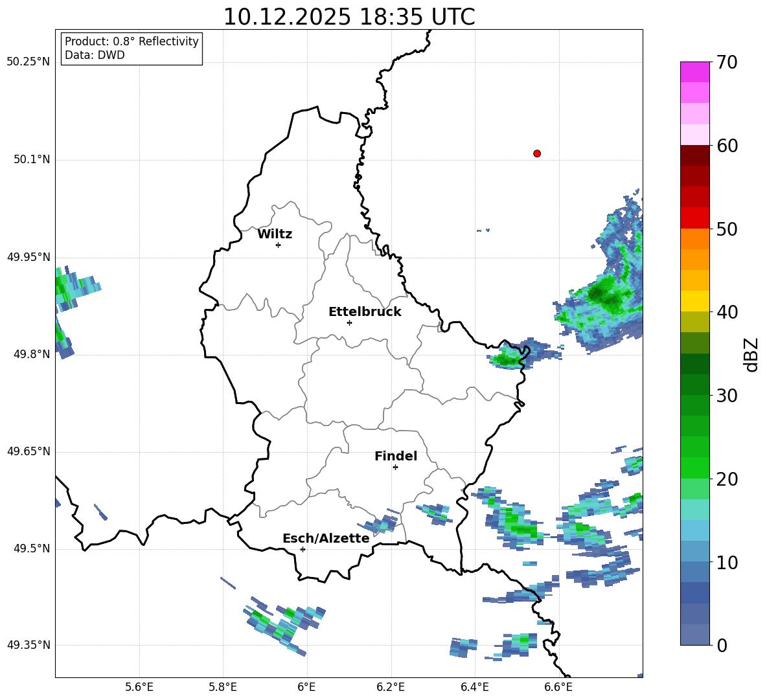Click the magenta top colorbar segment

pos(694,73)
